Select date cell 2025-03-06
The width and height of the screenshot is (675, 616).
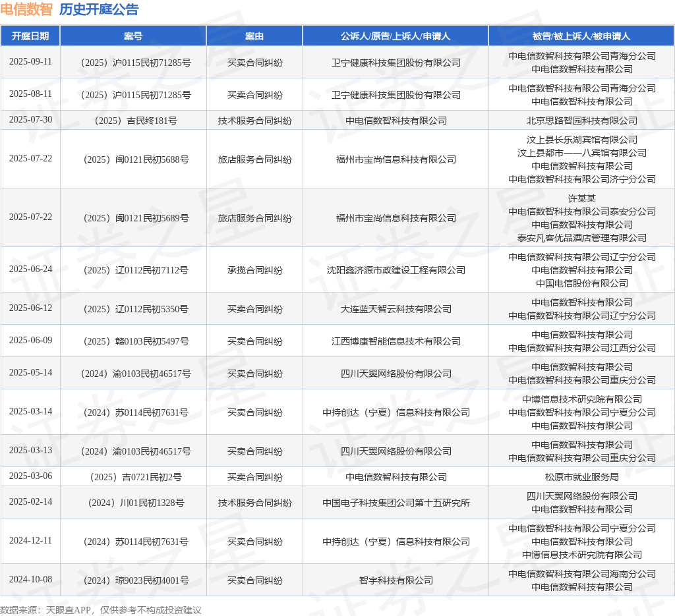pyautogui.click(x=30, y=476)
